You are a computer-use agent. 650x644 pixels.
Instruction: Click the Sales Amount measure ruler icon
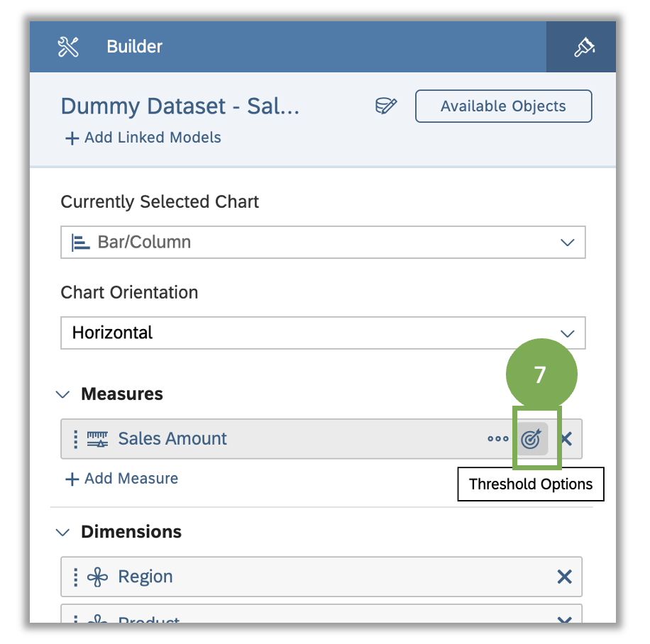click(x=97, y=439)
